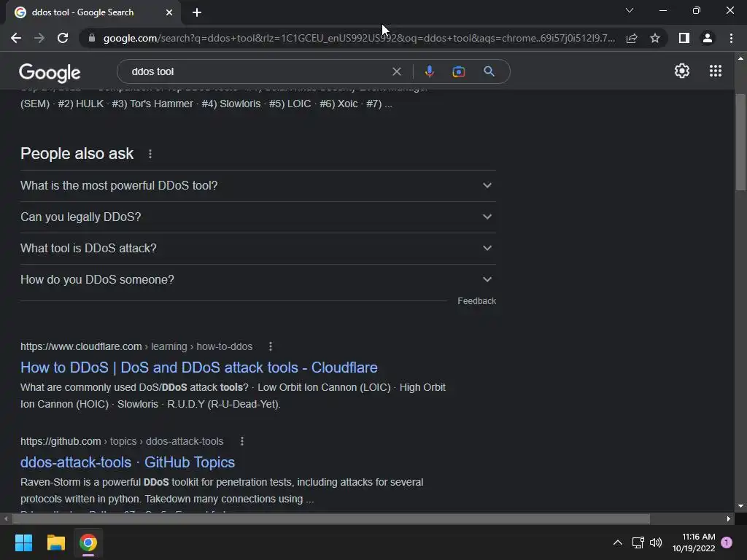
Task: Close the 'ddos tool - Google Search' tab
Action: tap(169, 12)
